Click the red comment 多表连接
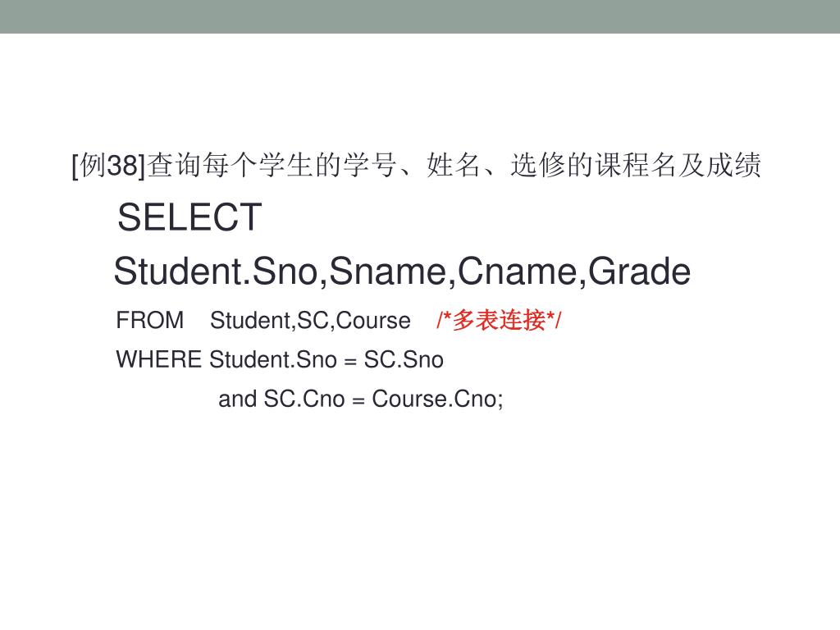The width and height of the screenshot is (840, 630). [x=500, y=321]
